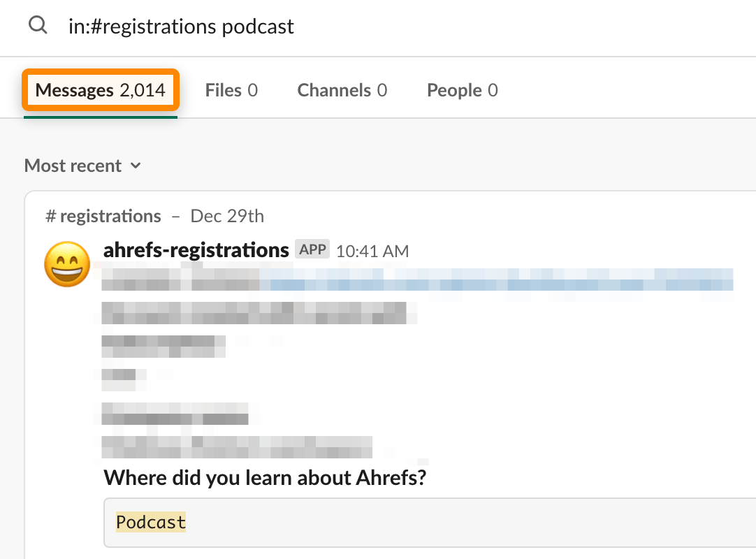Click empty area of the Podcast answer box
The image size is (756, 559).
[454, 522]
